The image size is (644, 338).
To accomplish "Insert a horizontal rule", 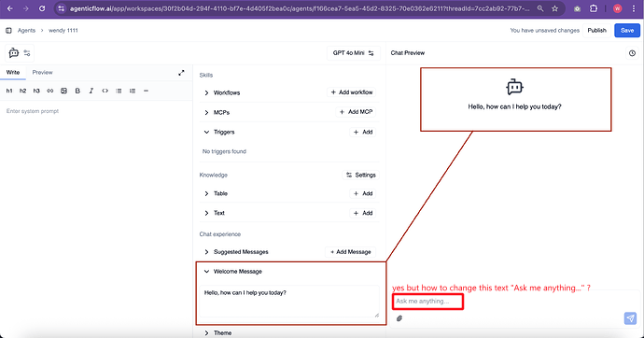I will coord(146,91).
